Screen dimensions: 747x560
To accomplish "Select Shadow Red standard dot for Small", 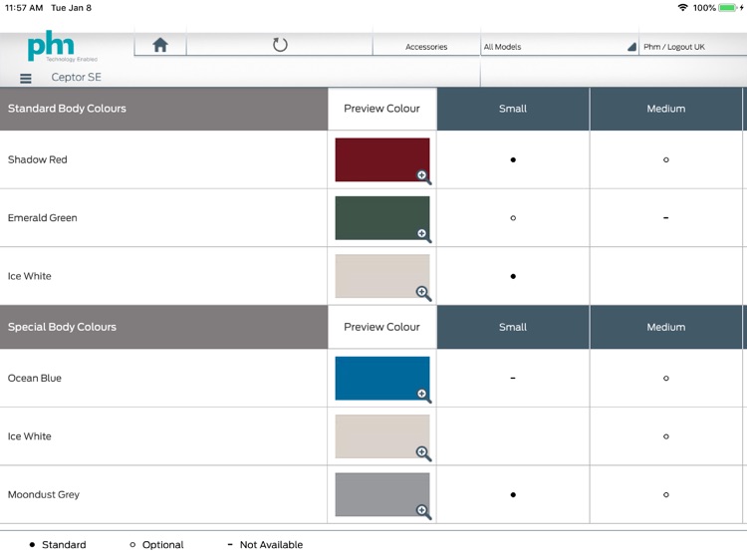I will click(x=513, y=159).
